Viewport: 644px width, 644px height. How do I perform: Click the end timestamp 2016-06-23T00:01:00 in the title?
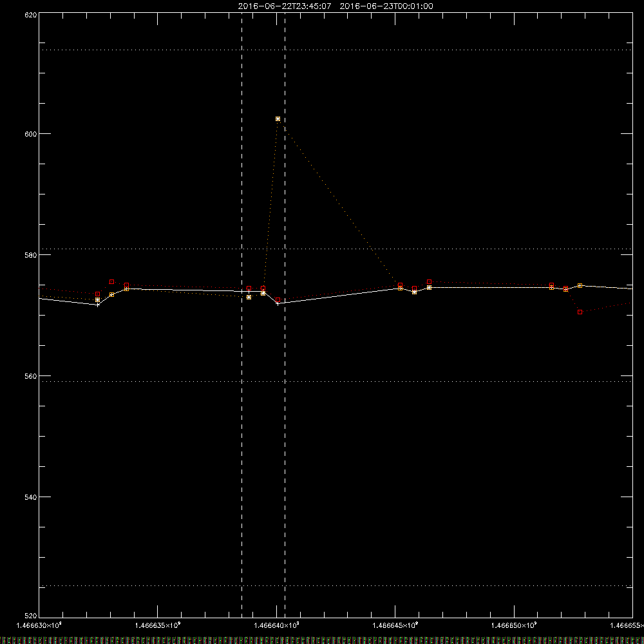tap(386, 6)
